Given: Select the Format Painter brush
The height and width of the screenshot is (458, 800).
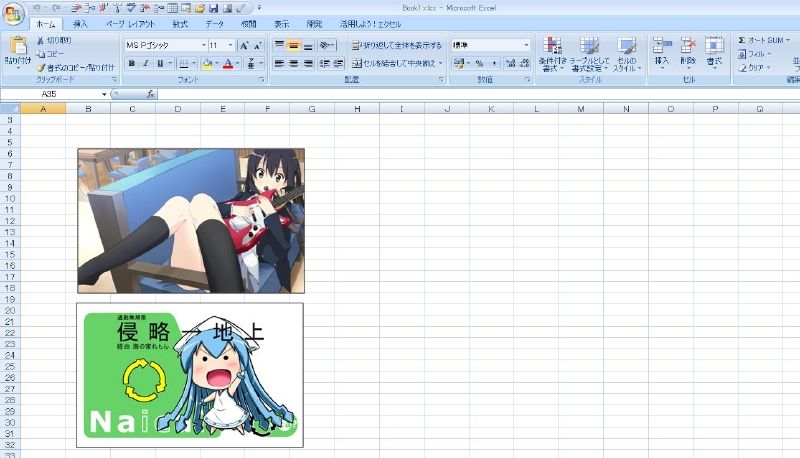Looking at the screenshot, I should (x=41, y=67).
